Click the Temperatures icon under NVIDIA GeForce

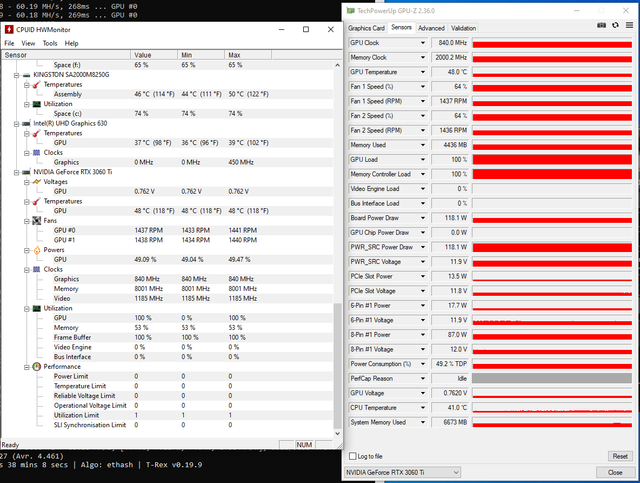[x=37, y=201]
